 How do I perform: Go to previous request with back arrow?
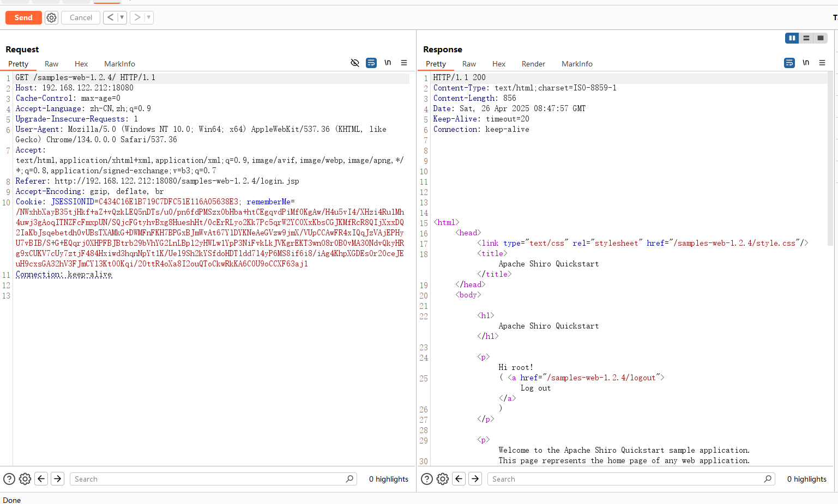(111, 17)
